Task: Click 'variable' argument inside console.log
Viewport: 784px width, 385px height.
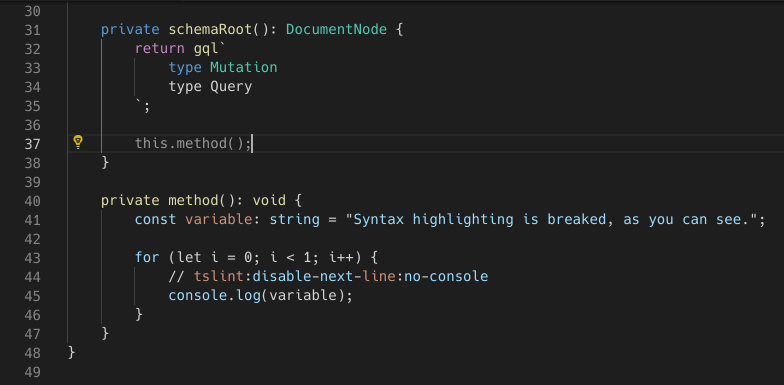Action: pos(303,296)
